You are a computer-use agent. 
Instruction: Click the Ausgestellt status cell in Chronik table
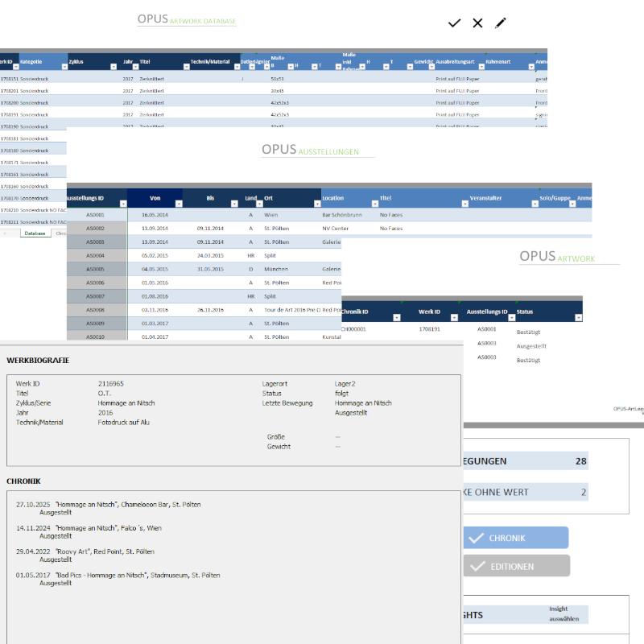click(x=531, y=346)
